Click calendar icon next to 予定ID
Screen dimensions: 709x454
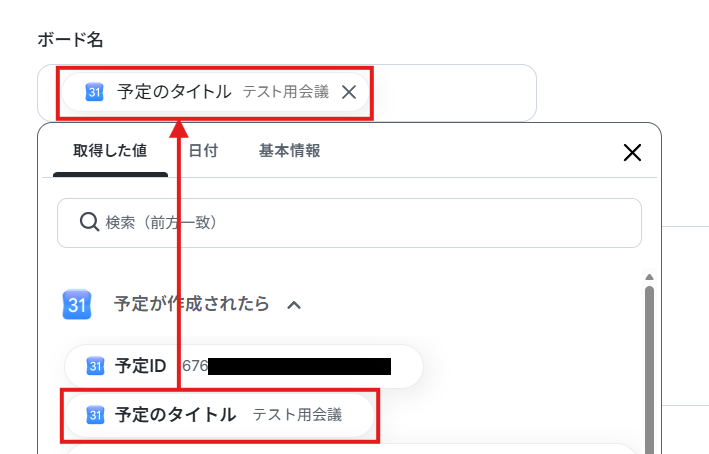point(95,366)
